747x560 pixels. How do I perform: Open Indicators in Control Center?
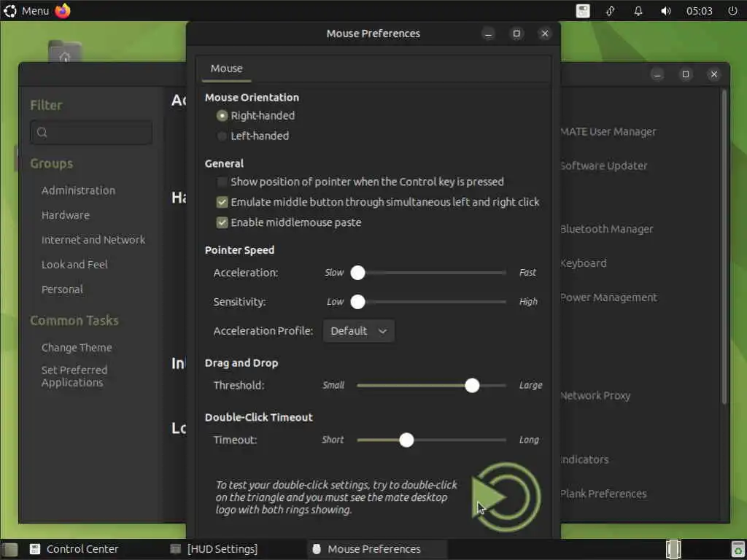pos(585,459)
